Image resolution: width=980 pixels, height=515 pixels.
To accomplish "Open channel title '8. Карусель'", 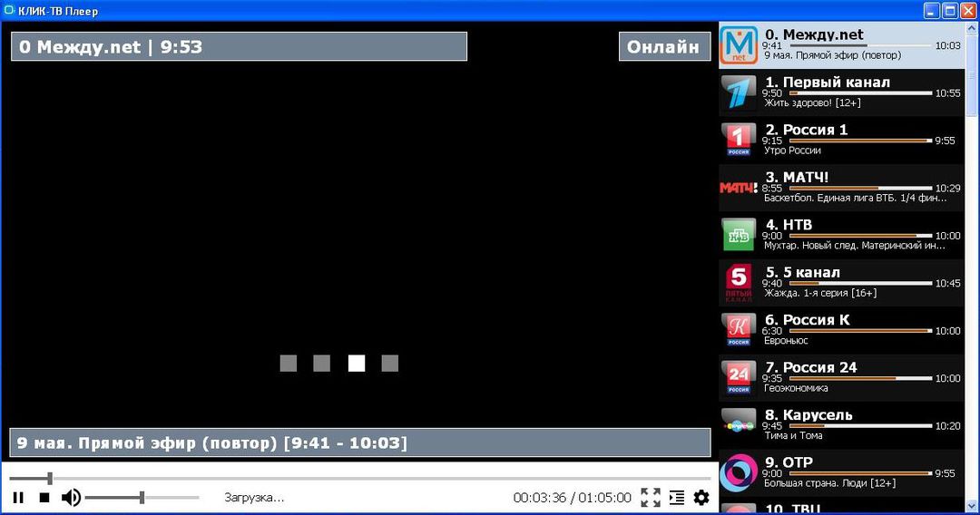I will (808, 415).
